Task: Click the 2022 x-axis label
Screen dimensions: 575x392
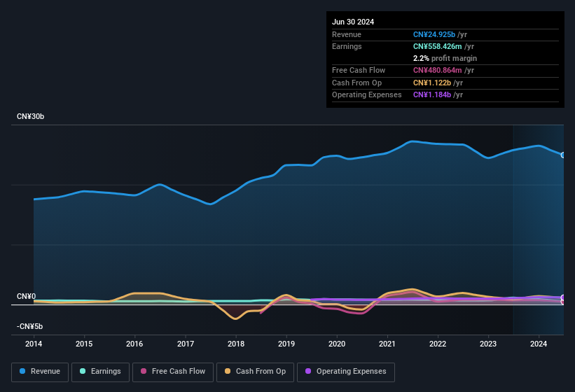Action: pos(438,344)
